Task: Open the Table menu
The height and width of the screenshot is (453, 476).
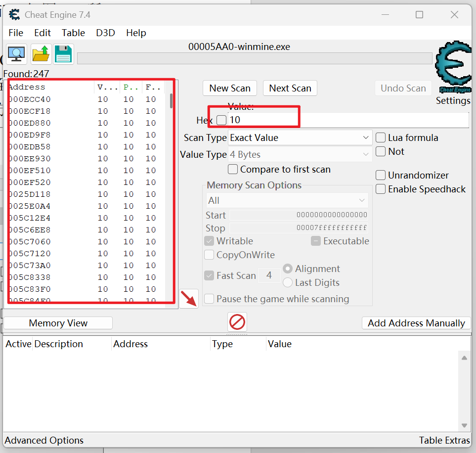Action: pyautogui.click(x=73, y=33)
